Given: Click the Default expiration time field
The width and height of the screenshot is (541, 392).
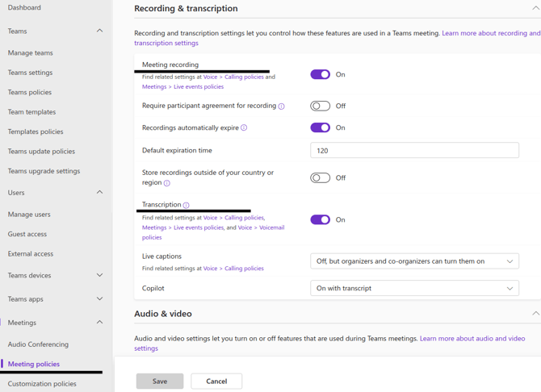Looking at the screenshot, I should [x=414, y=150].
